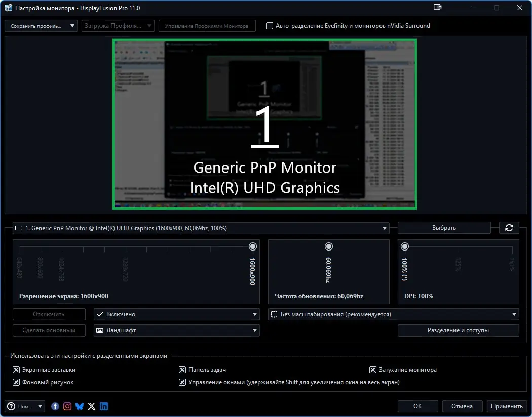The image size is (532, 417).
Task: Open the Instagram social icon
Action: (x=67, y=406)
